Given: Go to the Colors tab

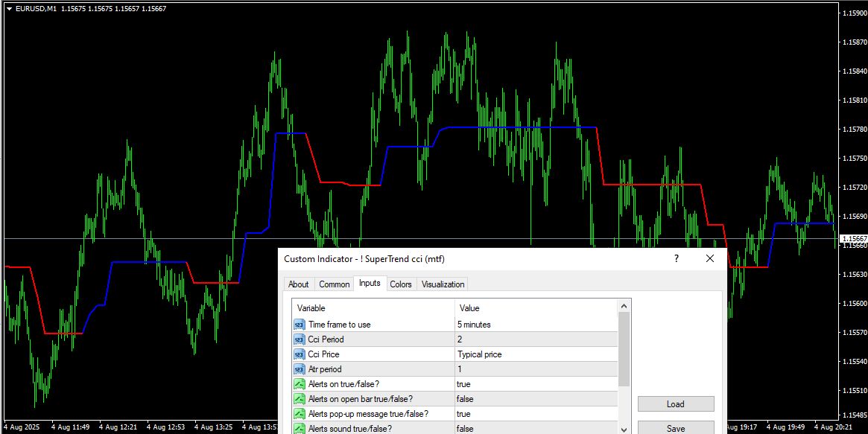Looking at the screenshot, I should [401, 284].
